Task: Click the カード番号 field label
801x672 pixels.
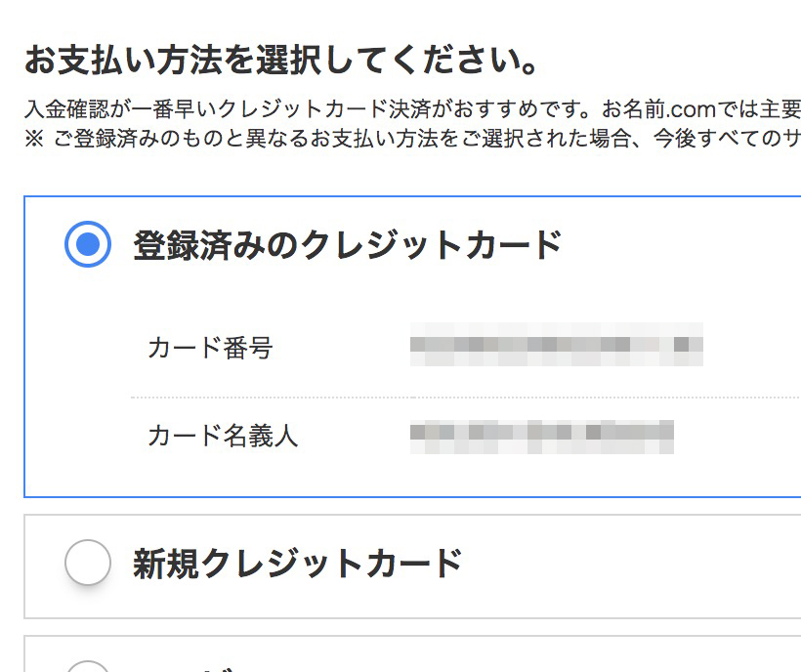Action: click(x=210, y=348)
